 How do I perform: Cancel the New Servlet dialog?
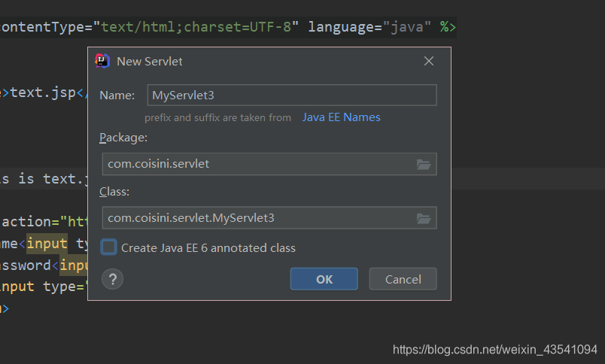(403, 279)
